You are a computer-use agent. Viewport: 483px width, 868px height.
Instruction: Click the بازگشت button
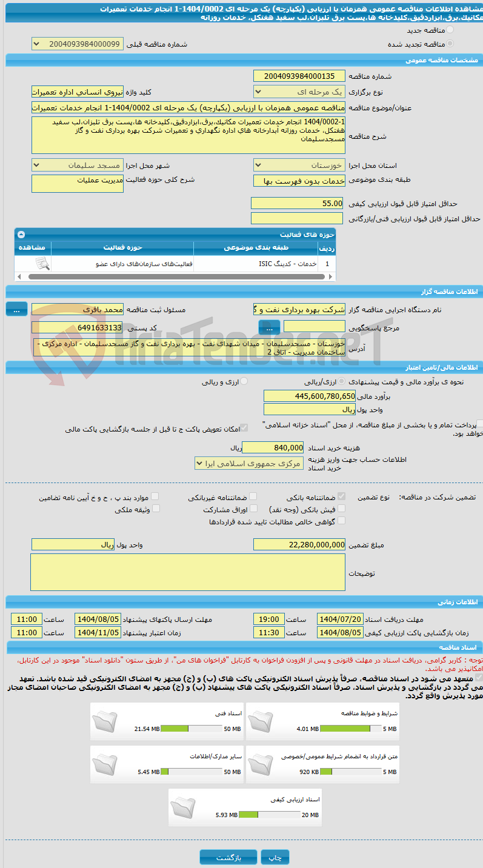[228, 858]
